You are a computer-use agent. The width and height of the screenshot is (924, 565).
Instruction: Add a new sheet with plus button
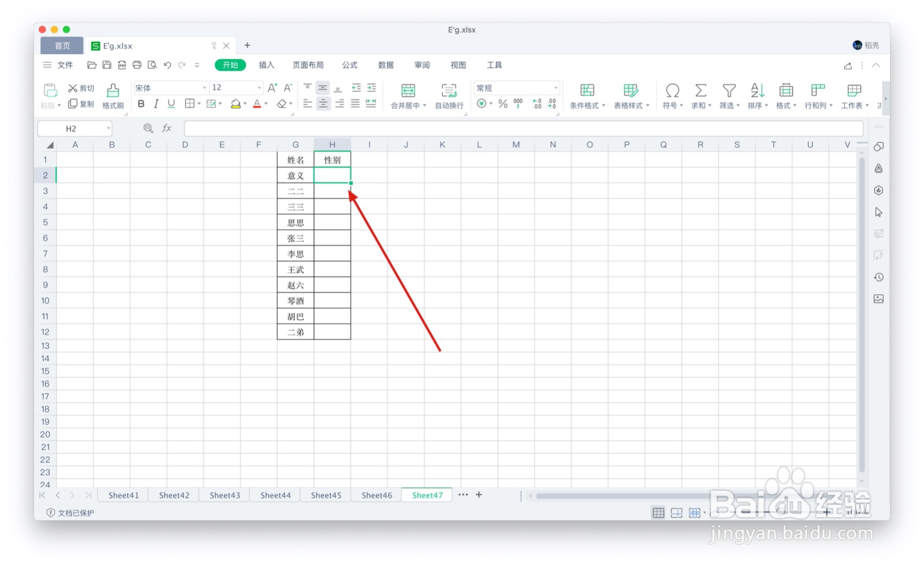(479, 495)
